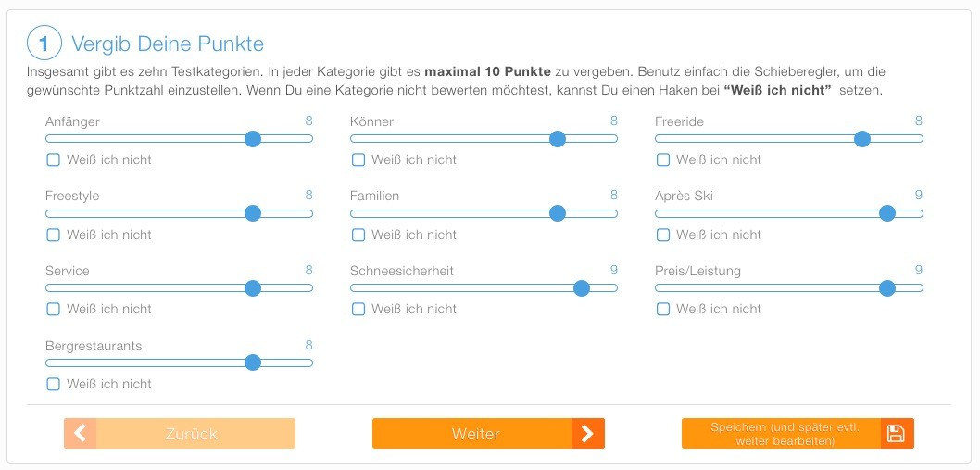Mark "Weiß ich nicht" under Après Ski
Image resolution: width=980 pixels, height=470 pixels.
[x=663, y=235]
